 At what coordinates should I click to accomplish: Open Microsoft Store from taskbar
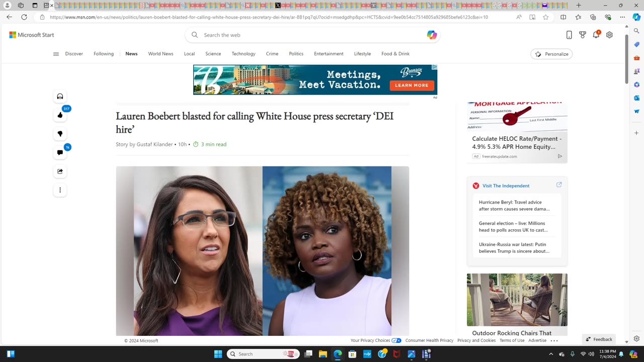[x=353, y=354]
